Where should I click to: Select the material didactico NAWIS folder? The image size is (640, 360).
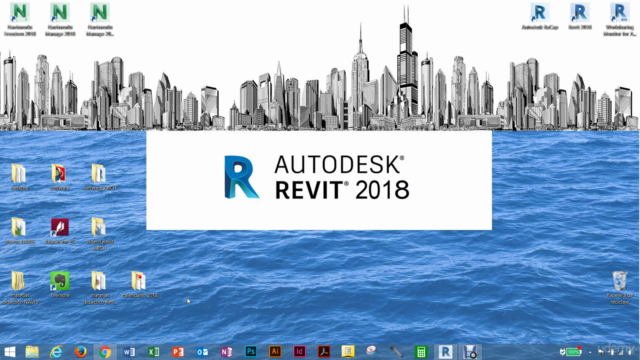coord(20,288)
